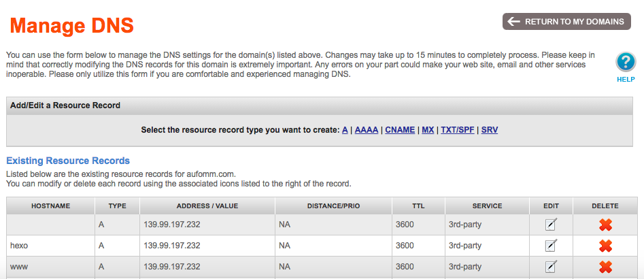644x279 pixels.
Task: Delete the hexo A record
Action: coord(605,246)
